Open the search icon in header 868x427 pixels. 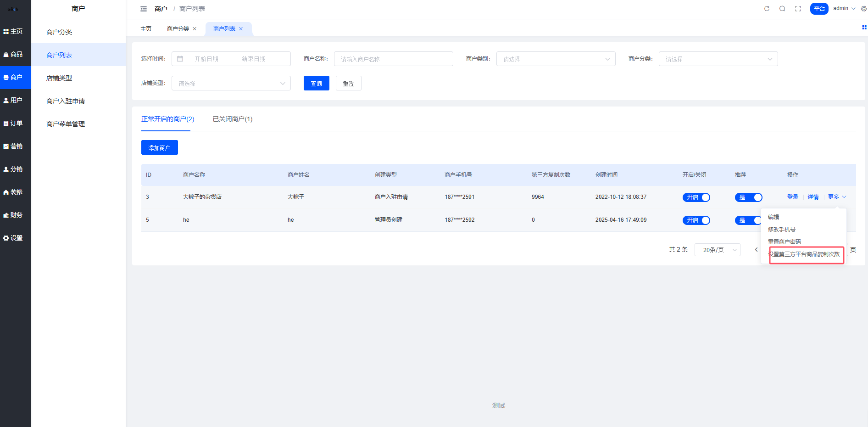[x=782, y=9]
